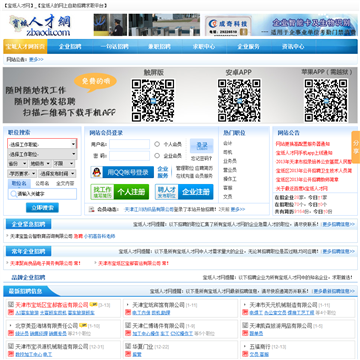The height and width of the screenshot is (360, 360).
Task: Open hot position 业务员
Action: (x=230, y=161)
